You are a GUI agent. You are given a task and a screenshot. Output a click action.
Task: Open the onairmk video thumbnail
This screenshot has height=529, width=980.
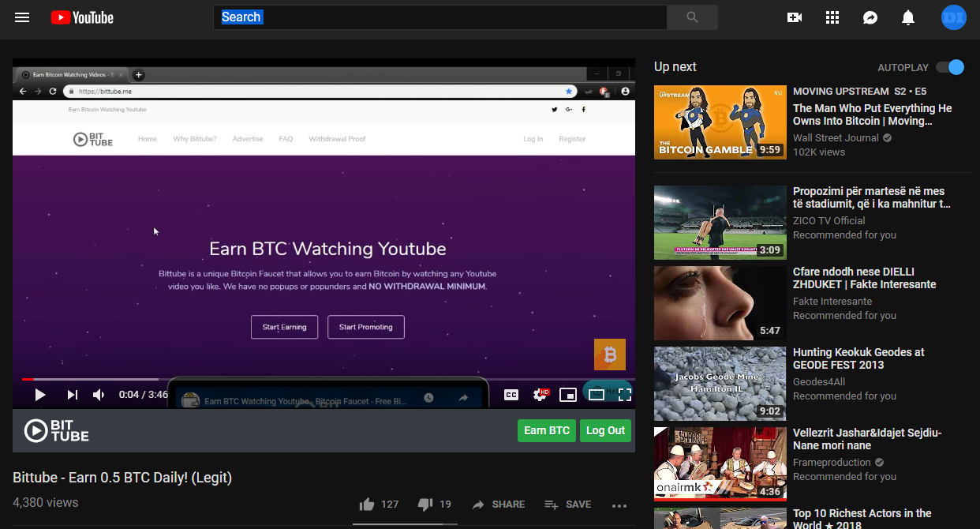[x=720, y=464]
